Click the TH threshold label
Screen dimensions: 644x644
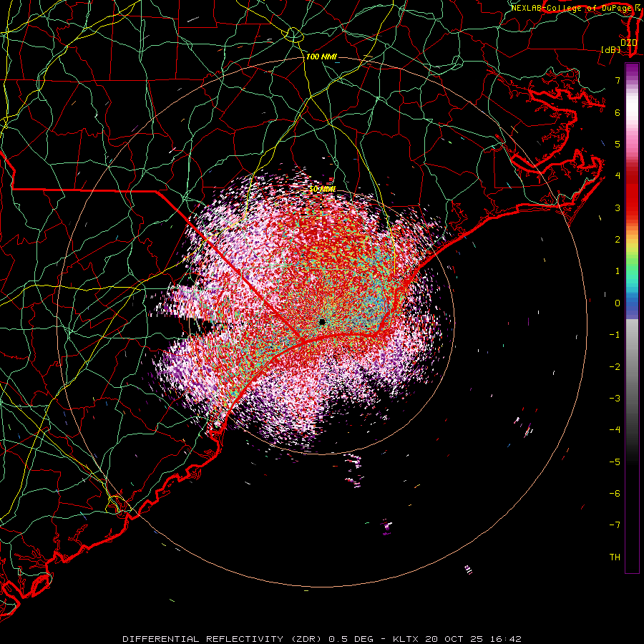[615, 557]
